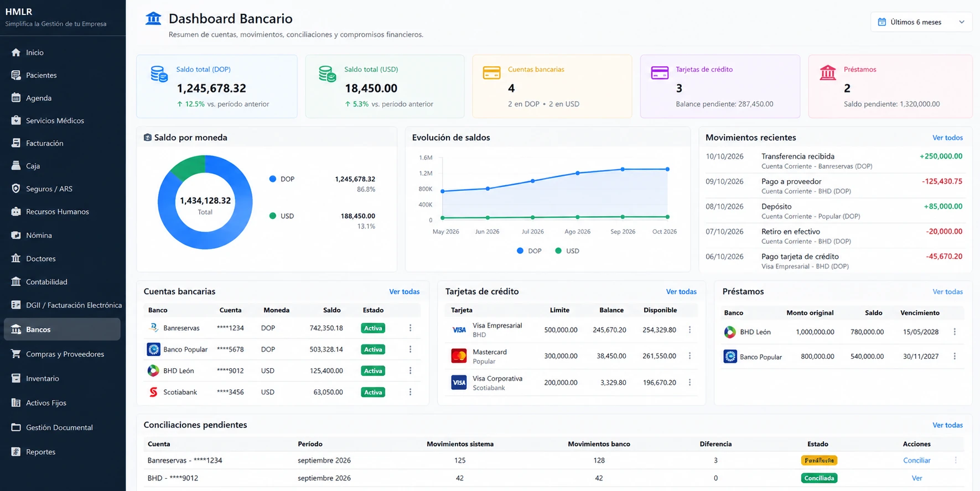Open options menu for Banreservas conciliation row

click(x=956, y=460)
